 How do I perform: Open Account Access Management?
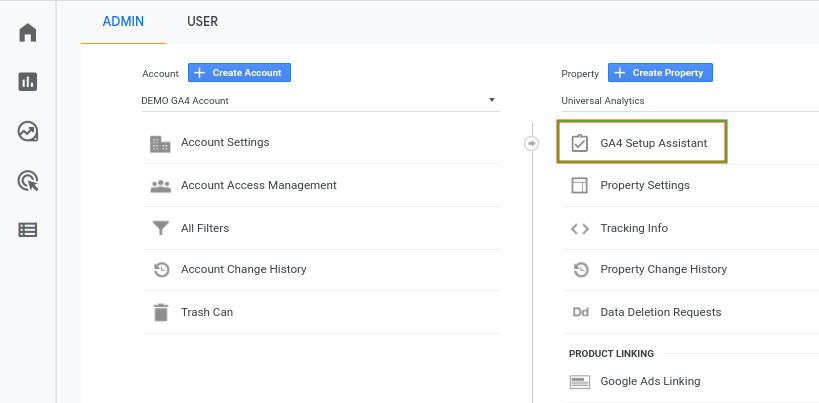click(x=258, y=185)
